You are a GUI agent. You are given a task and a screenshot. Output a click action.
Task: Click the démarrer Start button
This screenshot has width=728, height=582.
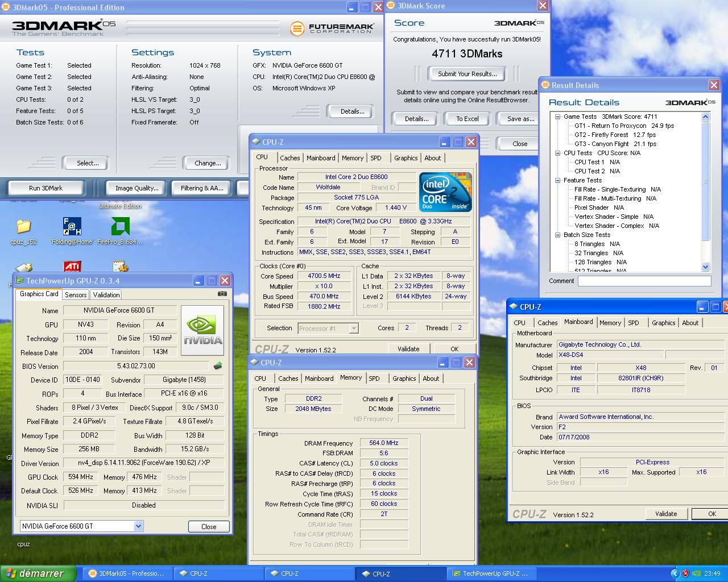pyautogui.click(x=38, y=573)
